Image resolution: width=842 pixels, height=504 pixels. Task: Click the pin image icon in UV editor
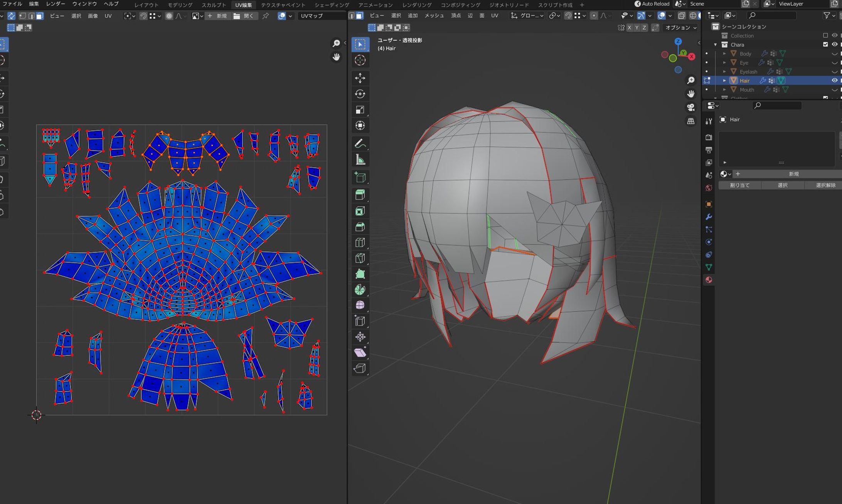pyautogui.click(x=266, y=16)
